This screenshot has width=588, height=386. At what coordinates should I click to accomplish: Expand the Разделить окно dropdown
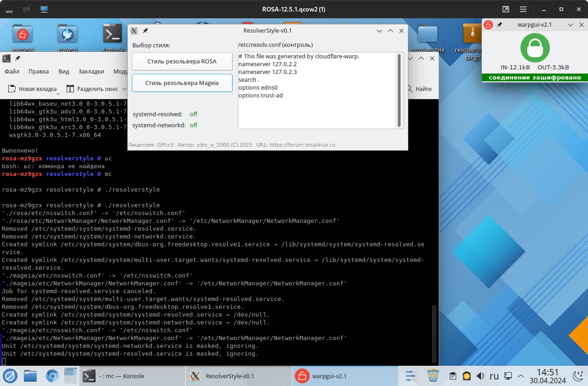[x=124, y=89]
